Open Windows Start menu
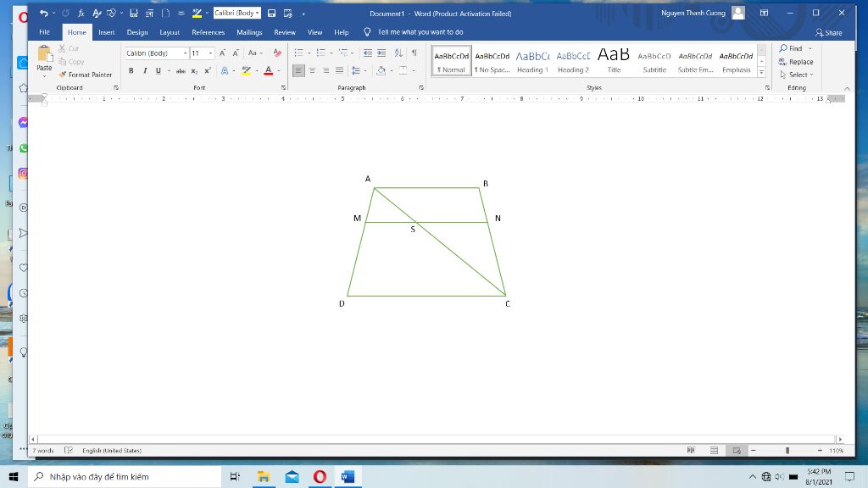Image resolution: width=868 pixels, height=488 pixels. coord(14,476)
